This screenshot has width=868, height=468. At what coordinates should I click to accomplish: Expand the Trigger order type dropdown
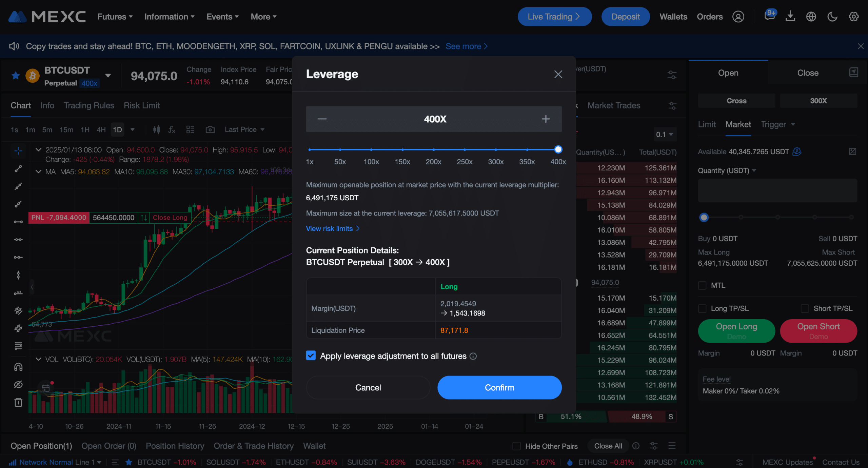tap(778, 124)
